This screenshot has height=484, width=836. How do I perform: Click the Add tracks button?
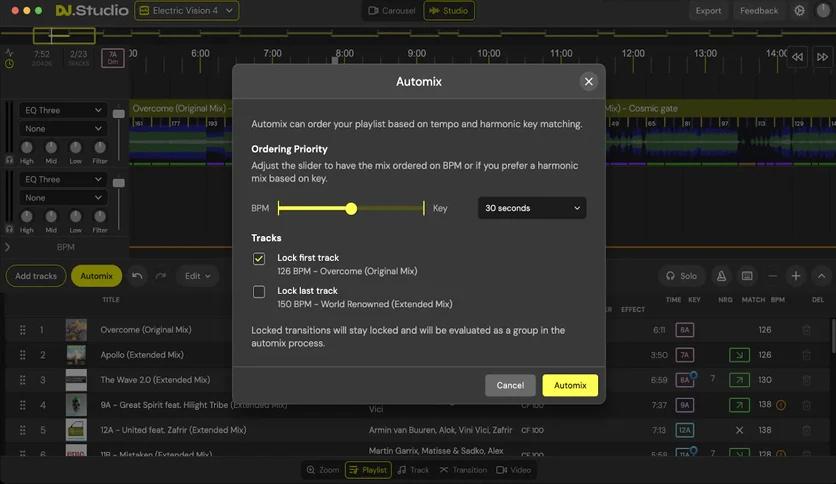pyautogui.click(x=36, y=276)
